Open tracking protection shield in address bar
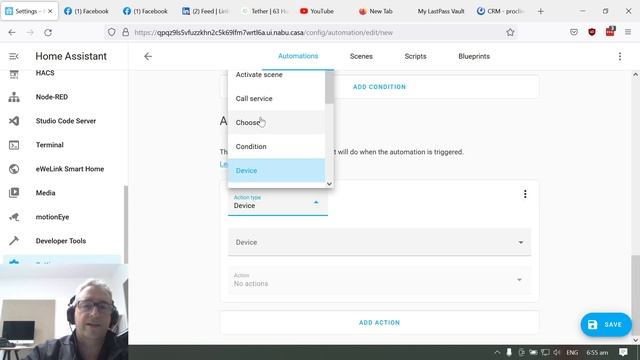The height and width of the screenshot is (360, 640). click(111, 32)
